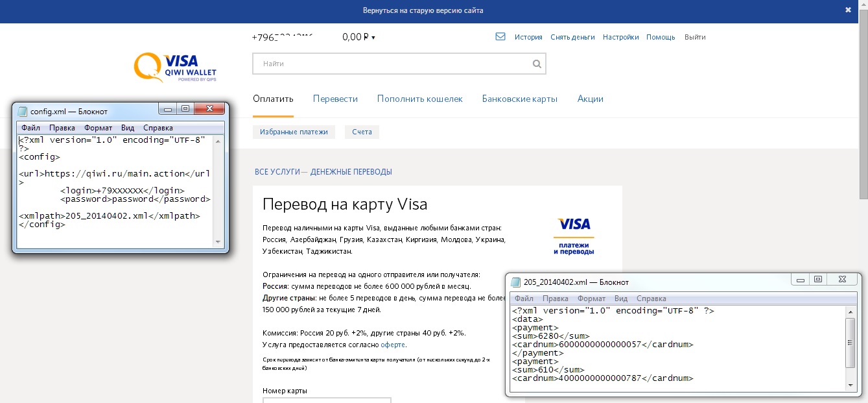
Task: Open the Перевести tab
Action: coord(335,99)
